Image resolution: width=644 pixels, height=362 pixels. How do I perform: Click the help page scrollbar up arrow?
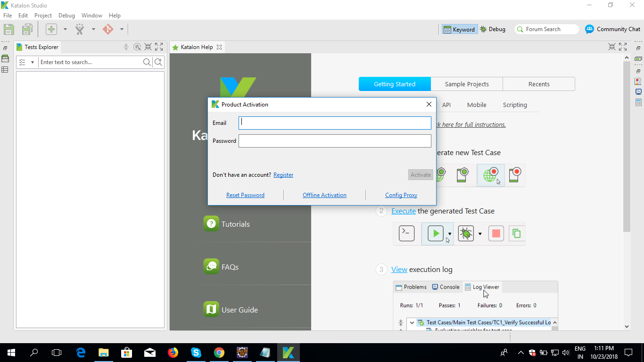click(x=627, y=58)
